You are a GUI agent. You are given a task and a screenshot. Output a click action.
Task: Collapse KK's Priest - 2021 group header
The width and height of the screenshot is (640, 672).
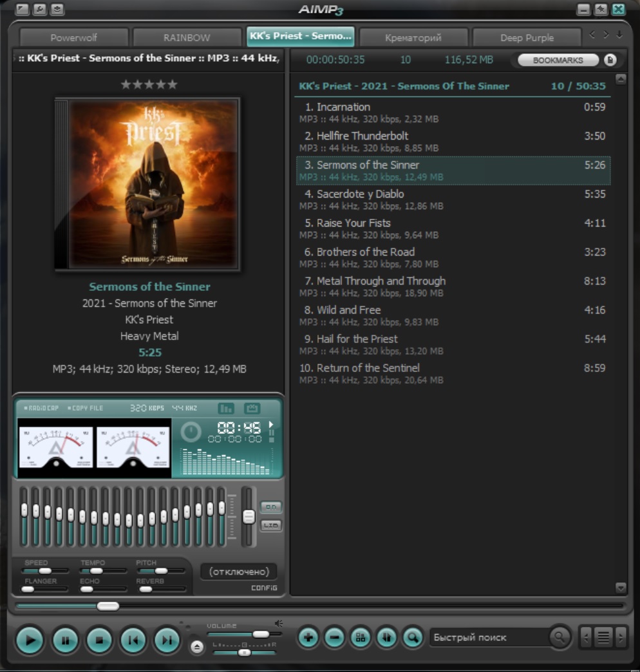coord(453,86)
